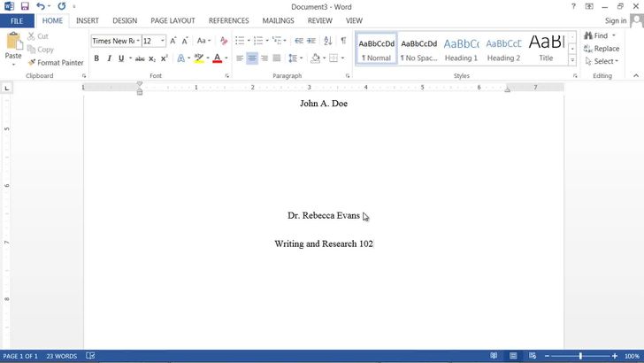This screenshot has height=363, width=644.
Task: Open the font name dropdown
Action: pyautogui.click(x=138, y=41)
